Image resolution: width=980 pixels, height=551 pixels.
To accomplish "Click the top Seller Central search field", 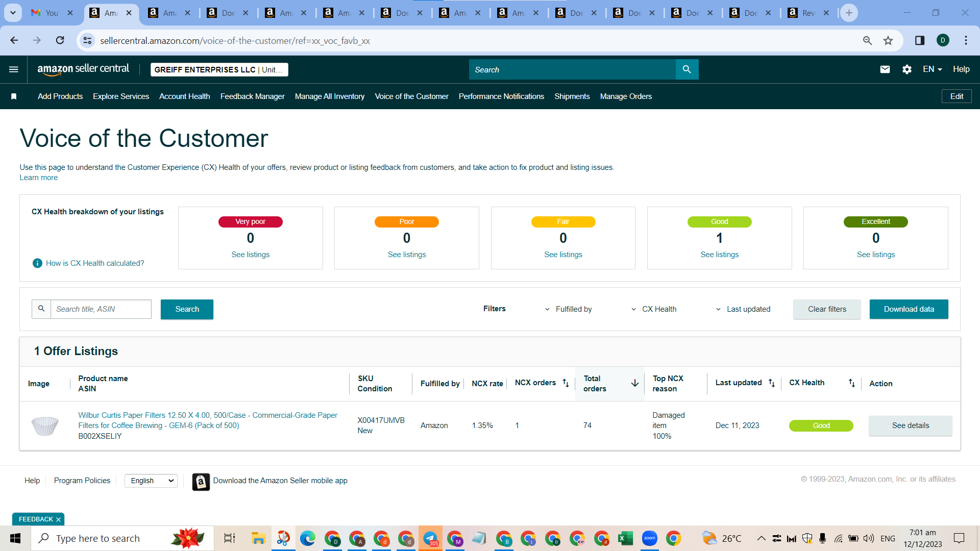I will click(x=572, y=69).
